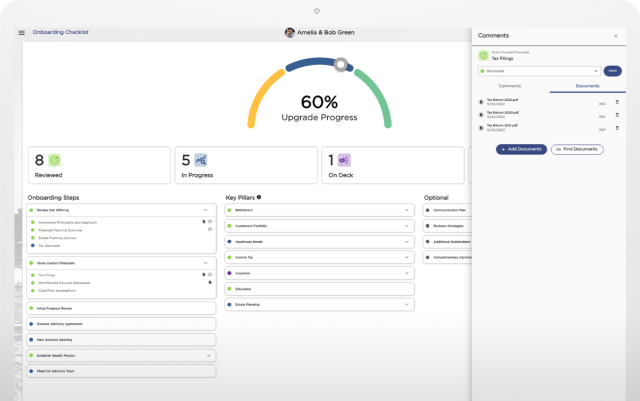Open the Education pillar
Viewport: 640px width, 401px height.
click(x=320, y=289)
